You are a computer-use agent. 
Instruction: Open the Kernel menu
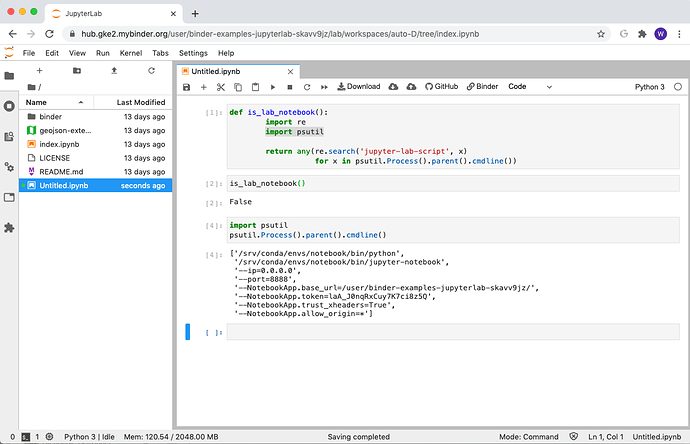click(x=131, y=53)
